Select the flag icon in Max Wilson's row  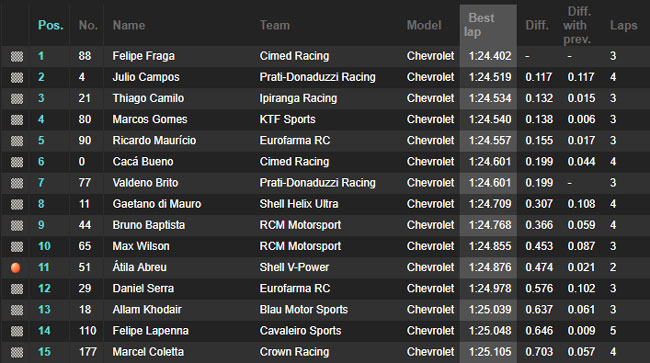coord(17,247)
